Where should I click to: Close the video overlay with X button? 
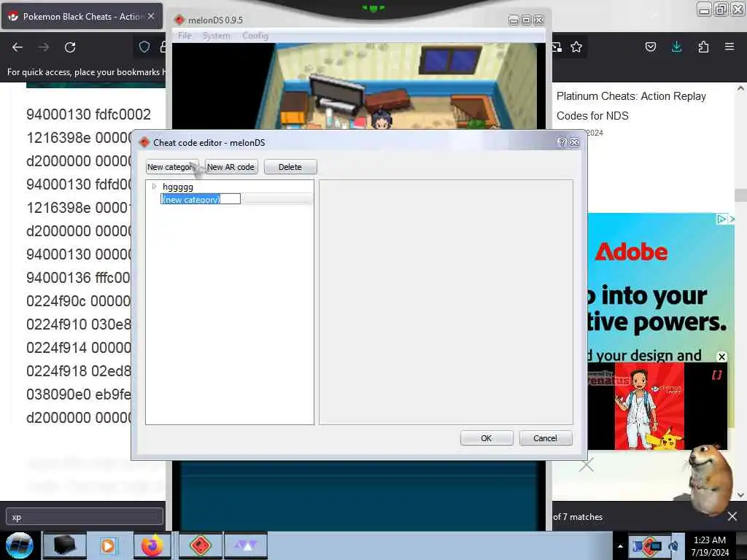[x=721, y=357]
